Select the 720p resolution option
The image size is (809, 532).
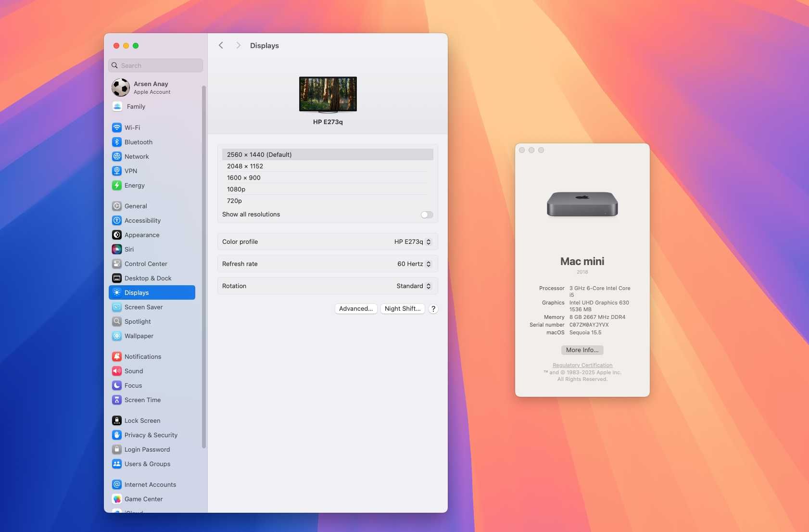click(x=328, y=201)
